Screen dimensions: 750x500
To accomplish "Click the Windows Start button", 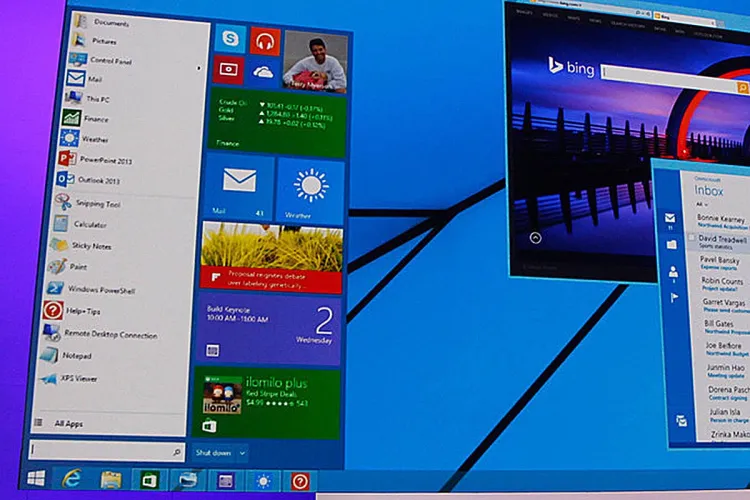I will click(x=36, y=479).
